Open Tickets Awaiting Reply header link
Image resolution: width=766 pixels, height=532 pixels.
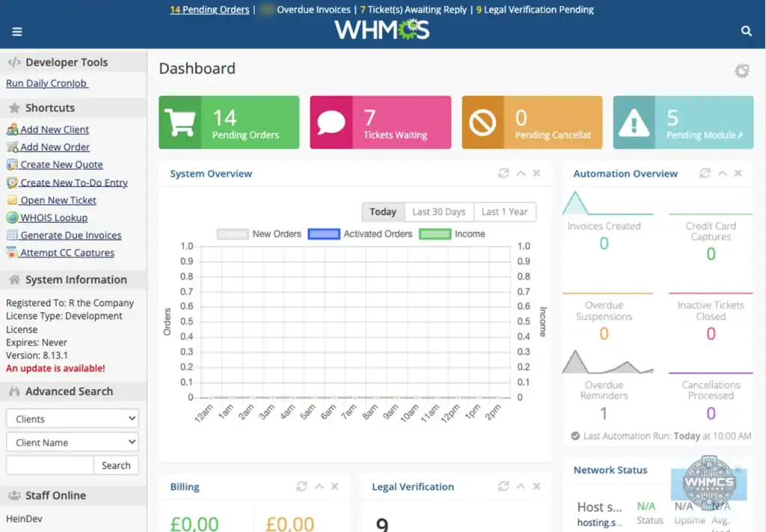(413, 10)
